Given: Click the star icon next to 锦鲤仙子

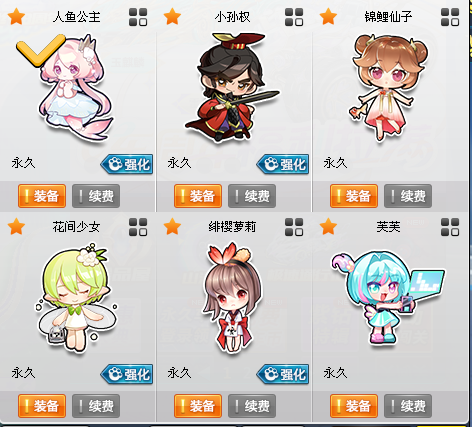Looking at the screenshot, I should point(328,17).
